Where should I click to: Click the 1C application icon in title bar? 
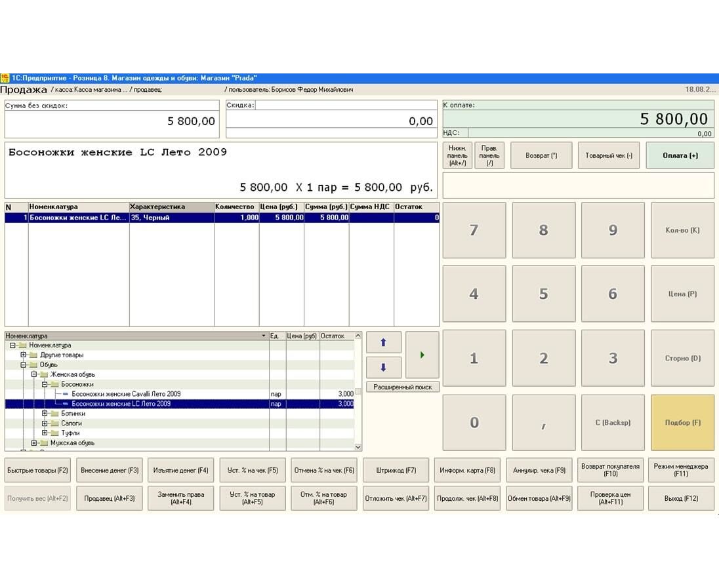point(5,78)
